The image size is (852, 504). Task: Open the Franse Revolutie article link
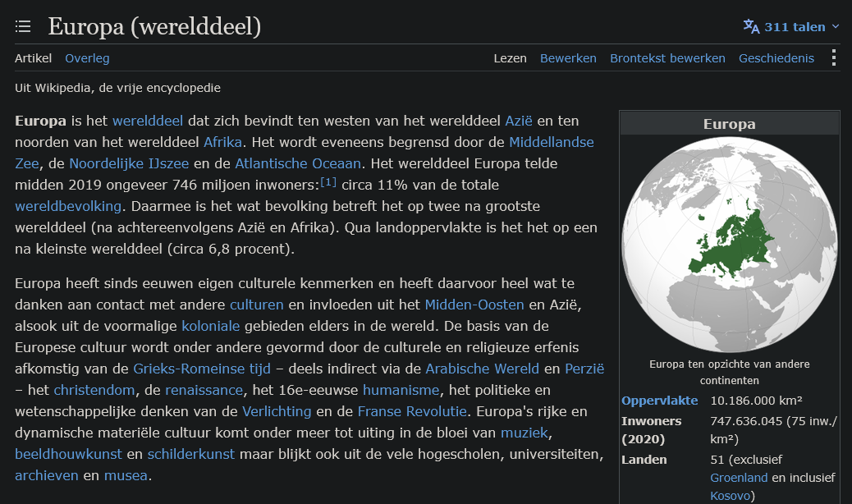pyautogui.click(x=412, y=411)
